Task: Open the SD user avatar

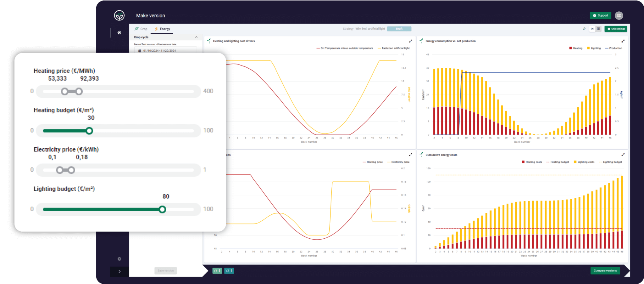Action: tap(619, 15)
